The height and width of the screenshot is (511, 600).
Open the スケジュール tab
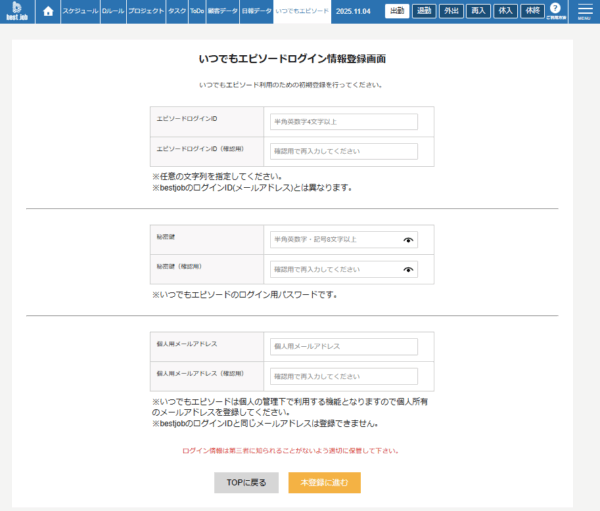(80, 12)
